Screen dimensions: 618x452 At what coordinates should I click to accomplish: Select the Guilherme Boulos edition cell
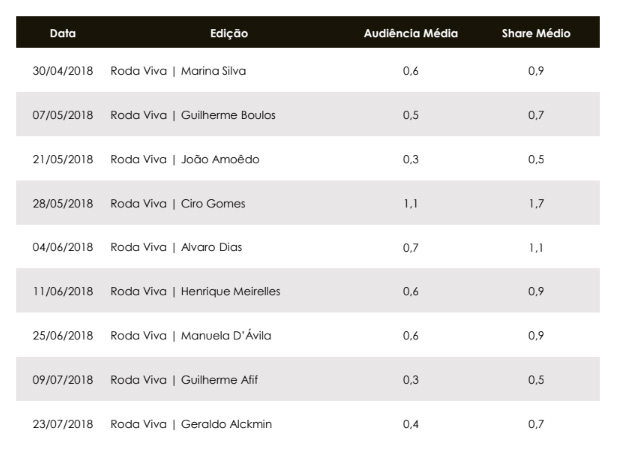(x=193, y=115)
